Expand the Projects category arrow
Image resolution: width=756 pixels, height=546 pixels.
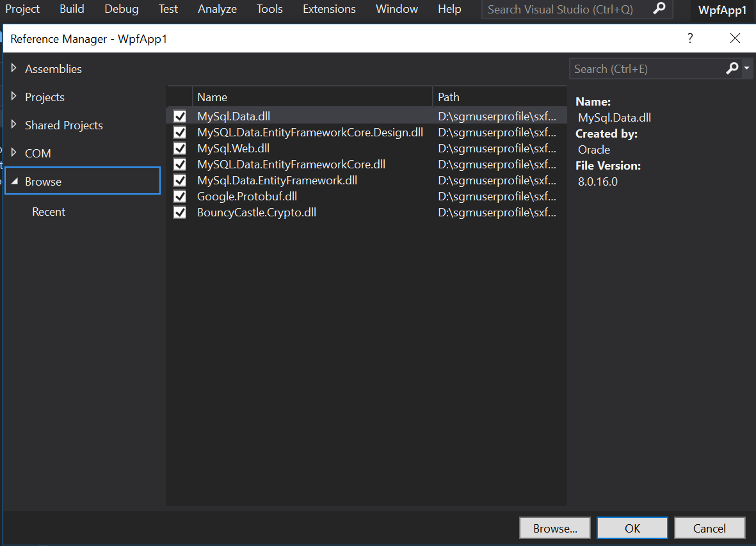13,97
